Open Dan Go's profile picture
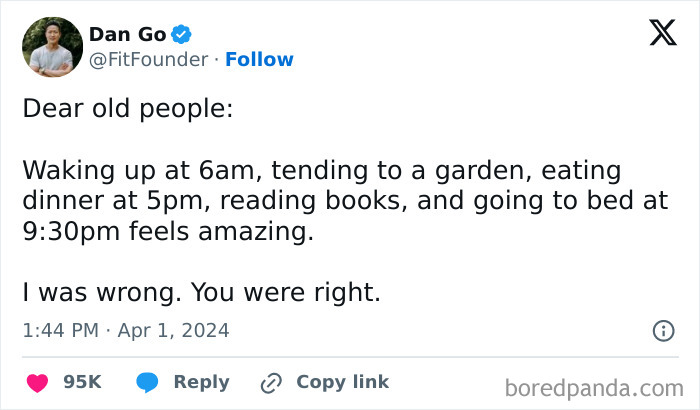The height and width of the screenshot is (410, 700). click(x=52, y=47)
